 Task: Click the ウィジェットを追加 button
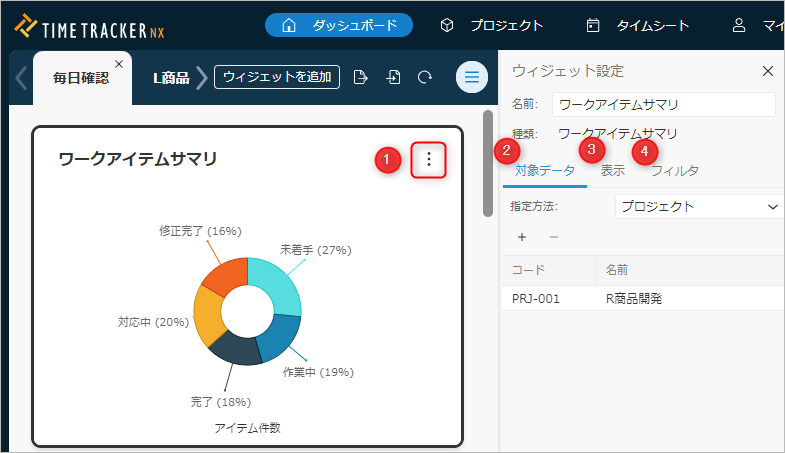coord(277,77)
